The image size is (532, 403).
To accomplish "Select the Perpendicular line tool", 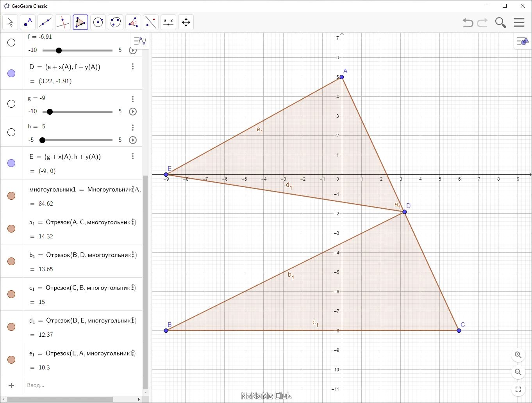I will coord(63,22).
